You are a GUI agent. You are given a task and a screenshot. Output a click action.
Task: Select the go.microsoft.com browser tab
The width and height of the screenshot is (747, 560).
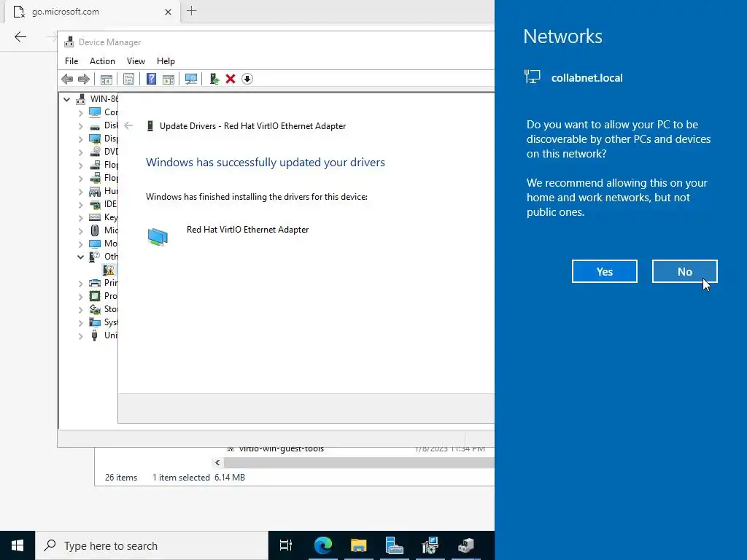[x=93, y=12]
